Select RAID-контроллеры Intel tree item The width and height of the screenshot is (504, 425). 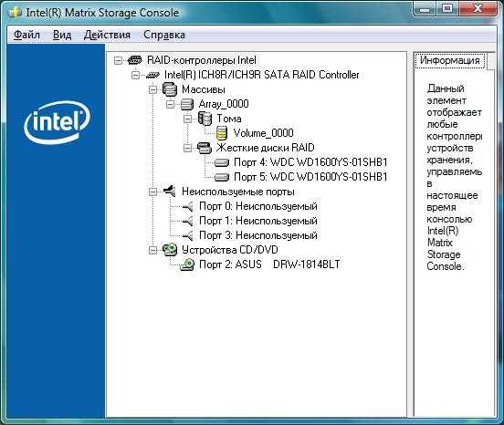pyautogui.click(x=202, y=60)
